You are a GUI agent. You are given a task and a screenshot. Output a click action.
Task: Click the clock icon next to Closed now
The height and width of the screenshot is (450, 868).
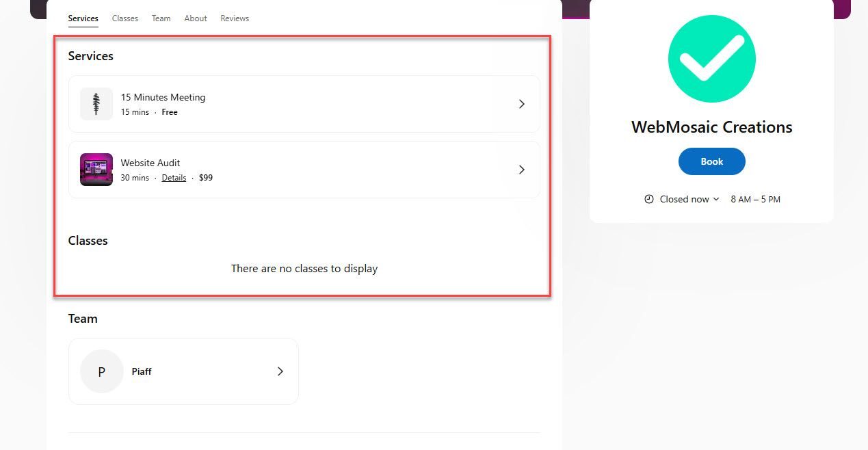tap(648, 199)
